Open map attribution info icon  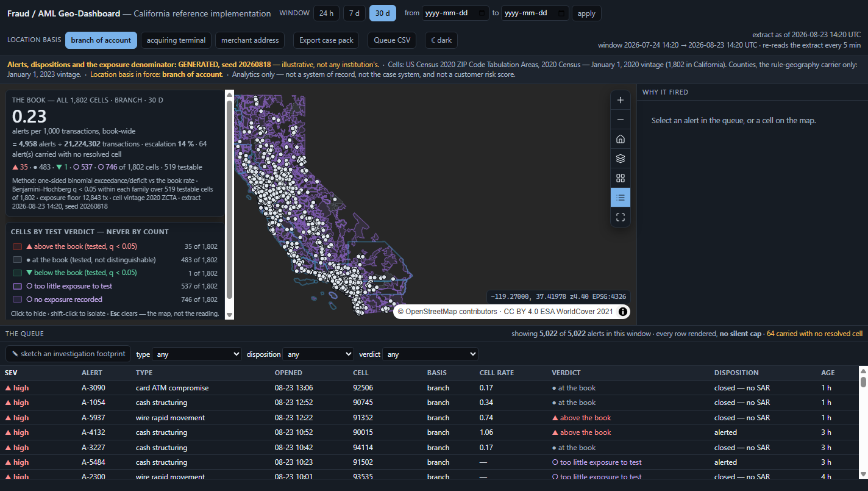click(x=623, y=312)
